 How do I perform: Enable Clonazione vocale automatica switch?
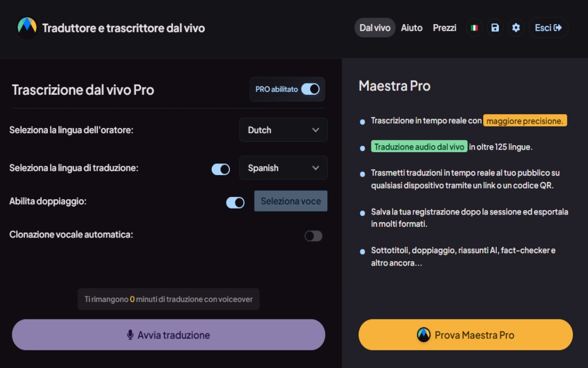[x=314, y=236]
